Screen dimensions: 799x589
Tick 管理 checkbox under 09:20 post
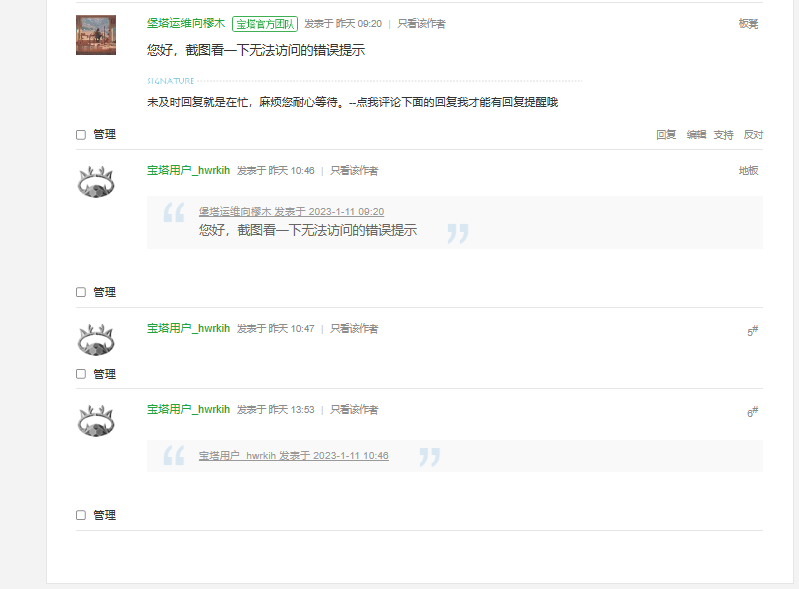coord(81,135)
